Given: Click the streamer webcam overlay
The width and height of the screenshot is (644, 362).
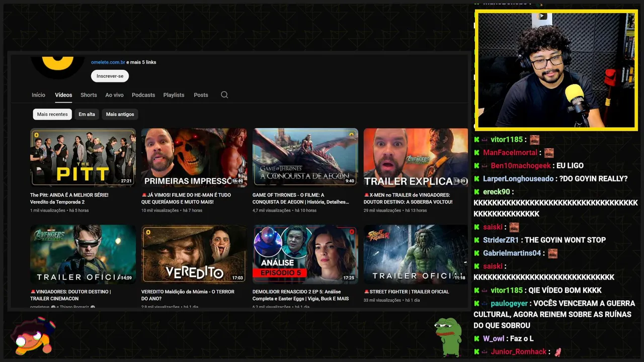Looking at the screenshot, I should [x=556, y=70].
